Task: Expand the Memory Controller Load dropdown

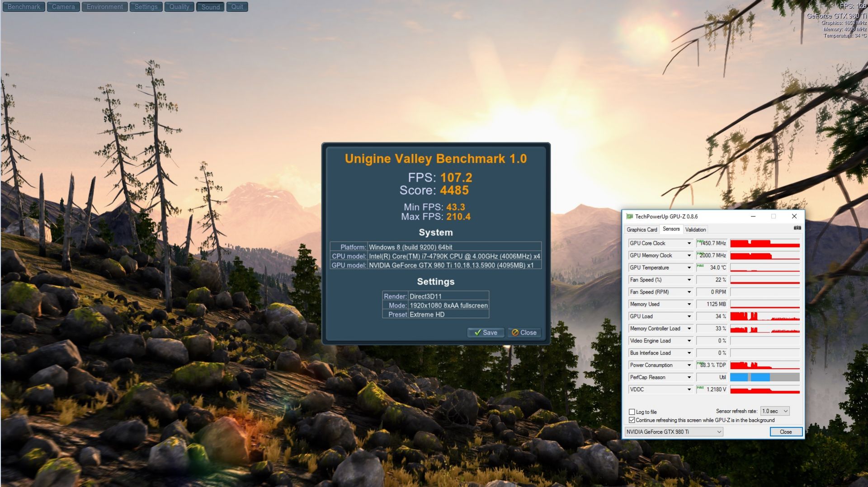Action: click(689, 329)
